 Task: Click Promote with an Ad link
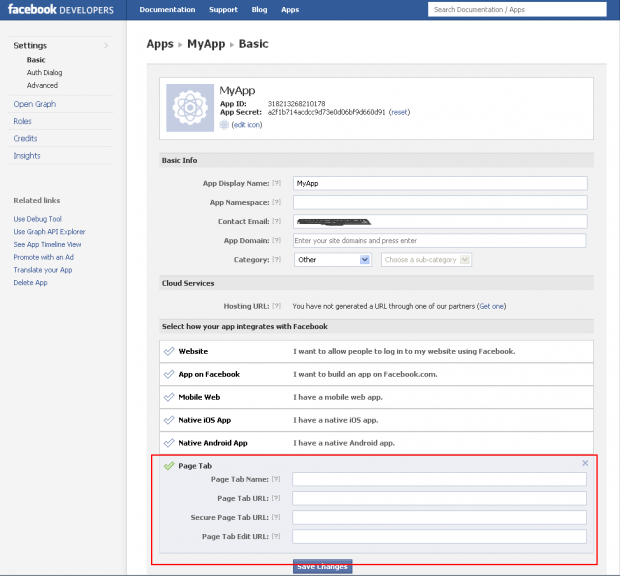point(43,257)
